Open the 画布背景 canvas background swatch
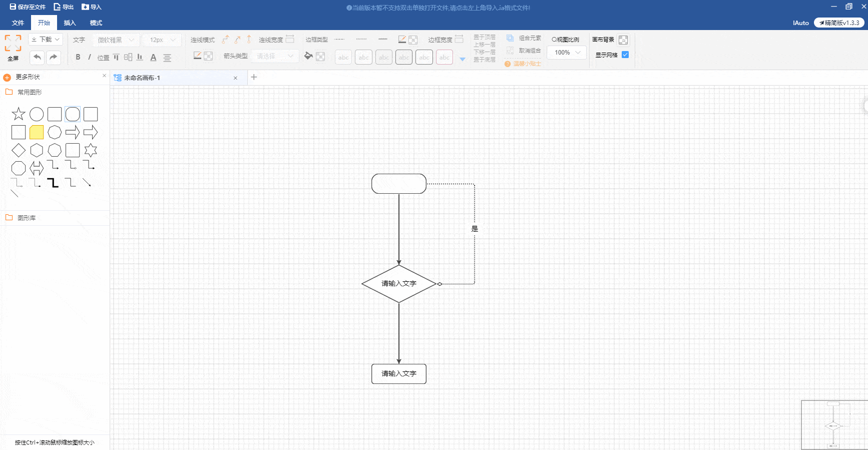868x450 pixels. tap(623, 40)
